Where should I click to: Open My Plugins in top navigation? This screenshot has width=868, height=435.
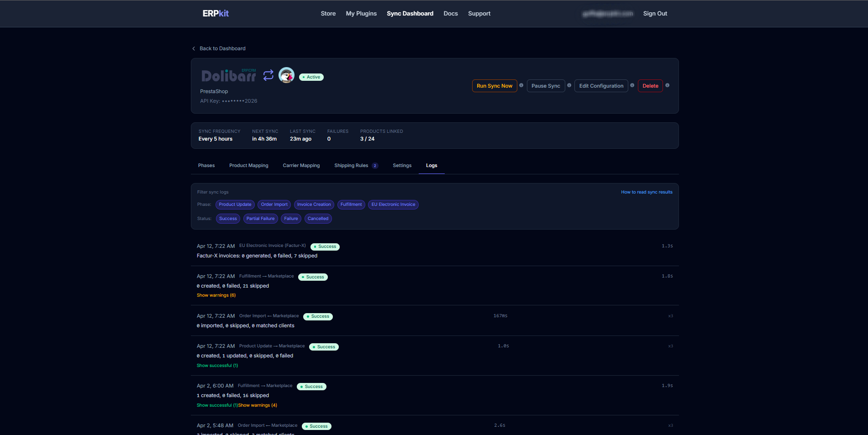(361, 14)
